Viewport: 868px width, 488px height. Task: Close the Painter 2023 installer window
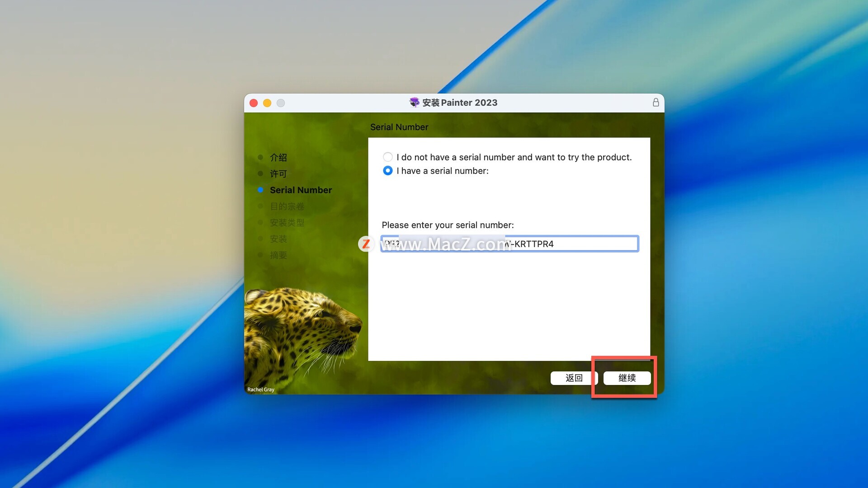[254, 103]
